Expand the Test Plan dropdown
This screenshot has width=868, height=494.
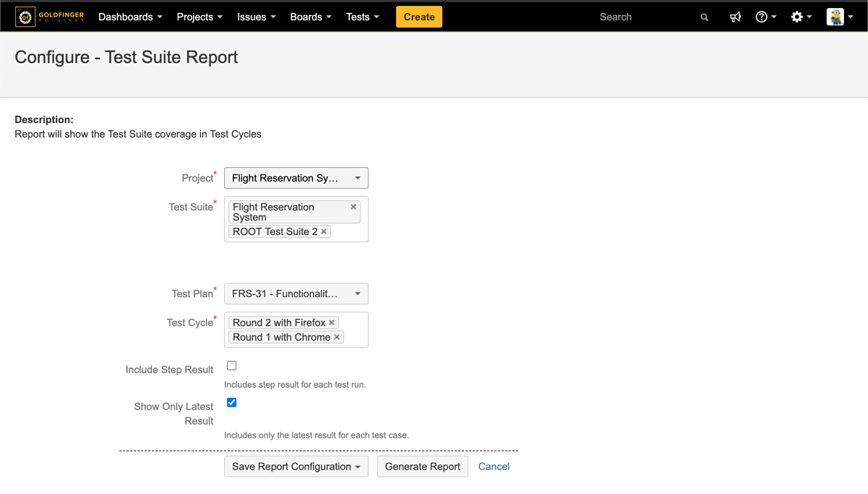296,294
